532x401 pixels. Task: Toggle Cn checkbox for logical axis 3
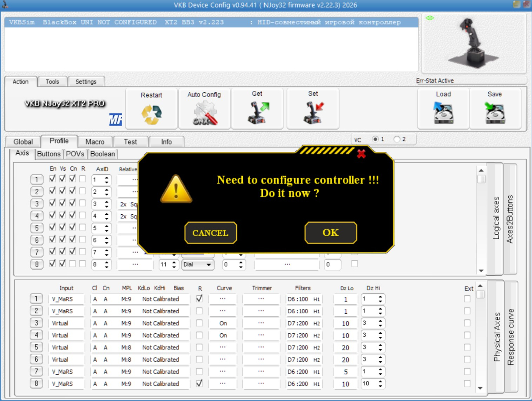pos(72,203)
